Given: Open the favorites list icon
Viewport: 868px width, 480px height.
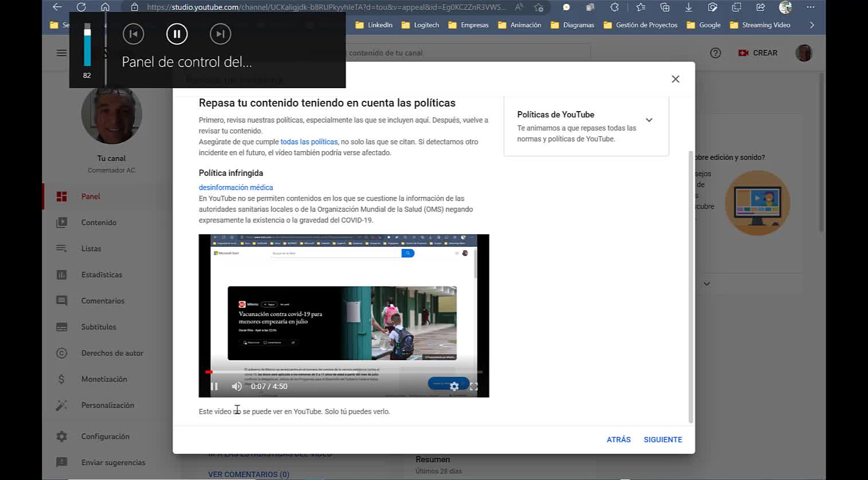Looking at the screenshot, I should [641, 7].
